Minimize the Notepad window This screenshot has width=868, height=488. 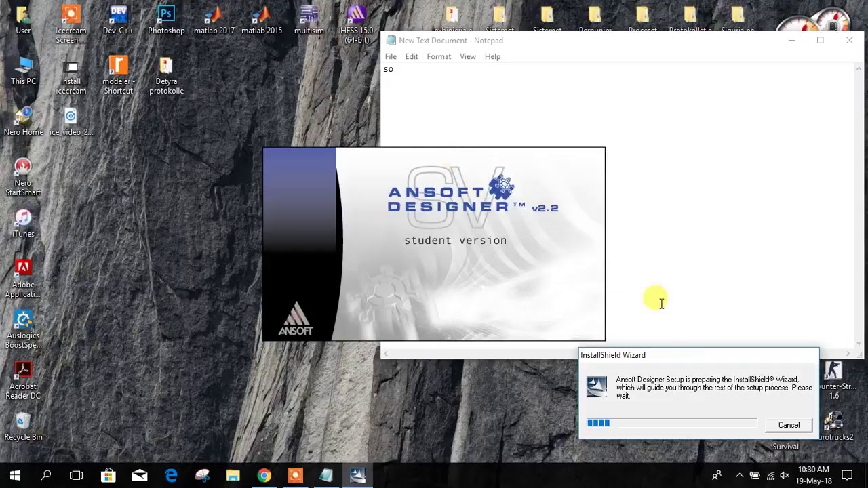pos(791,41)
